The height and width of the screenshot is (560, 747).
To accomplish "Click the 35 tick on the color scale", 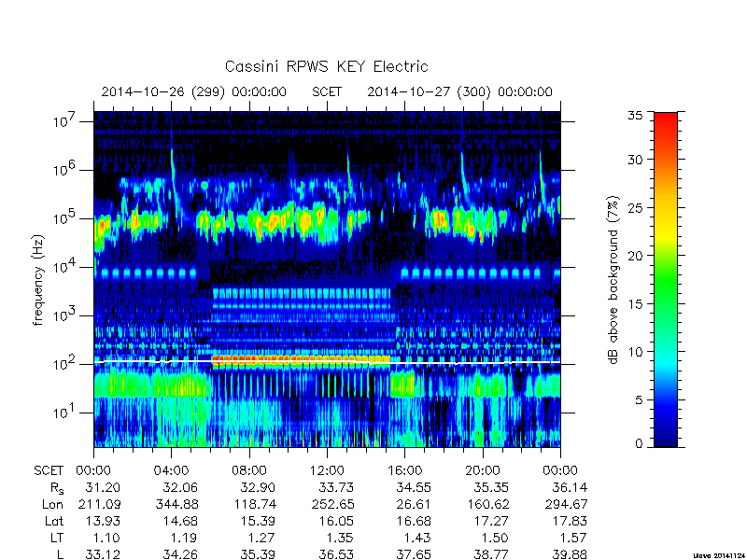I will (x=635, y=116).
